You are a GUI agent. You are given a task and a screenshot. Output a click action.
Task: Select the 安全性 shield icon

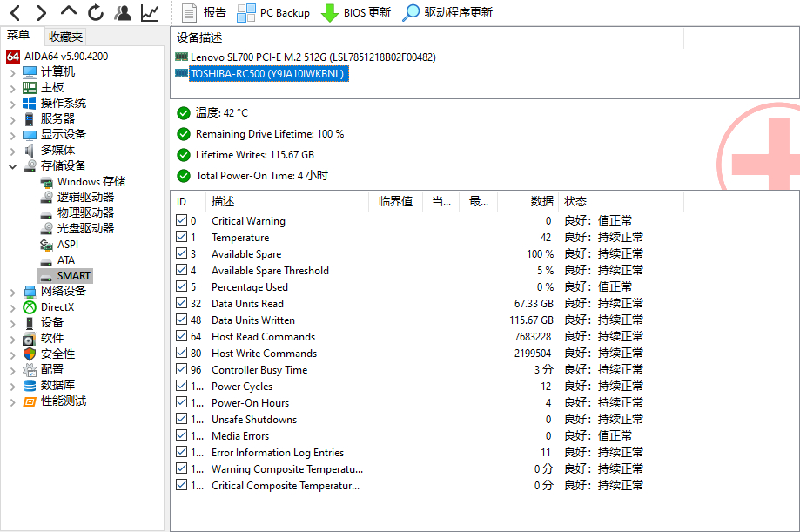[30, 354]
